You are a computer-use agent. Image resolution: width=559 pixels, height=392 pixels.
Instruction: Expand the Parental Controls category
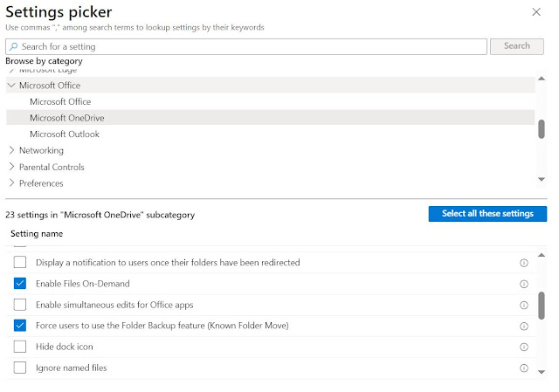pos(11,167)
